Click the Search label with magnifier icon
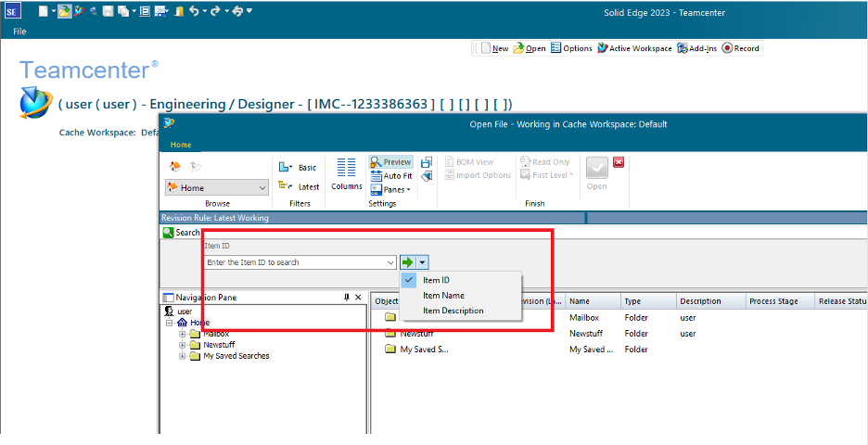 coord(181,233)
